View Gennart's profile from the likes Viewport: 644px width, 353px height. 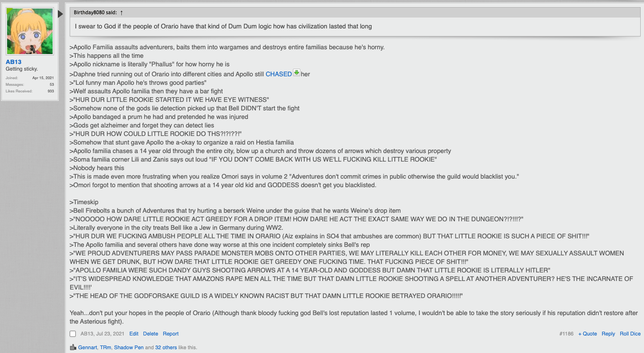pyautogui.click(x=88, y=347)
